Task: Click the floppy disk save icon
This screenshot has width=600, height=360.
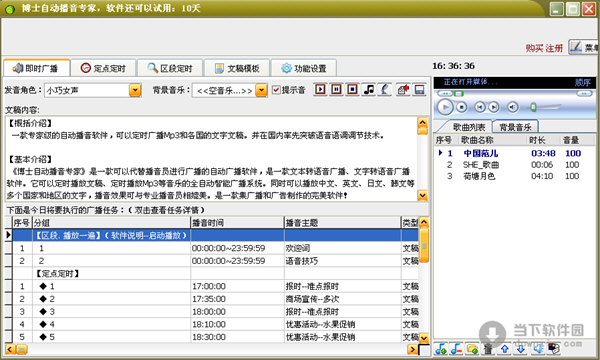Action: click(x=419, y=90)
